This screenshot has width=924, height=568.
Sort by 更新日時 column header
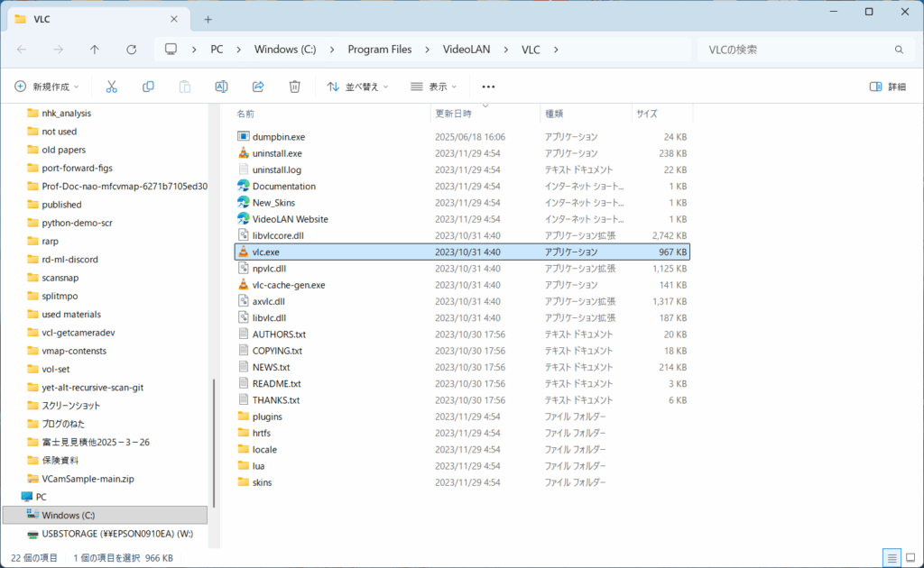tap(453, 114)
